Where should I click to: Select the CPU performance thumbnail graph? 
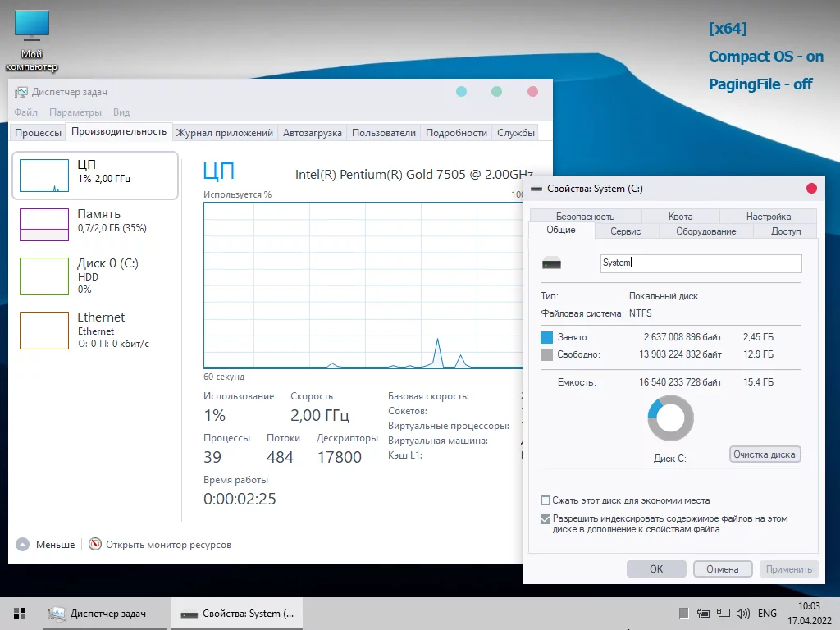44,176
